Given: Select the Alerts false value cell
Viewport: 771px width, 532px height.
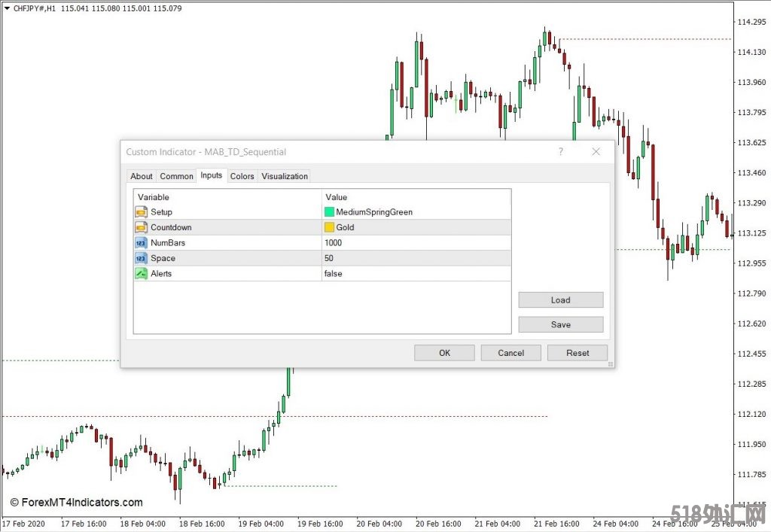Looking at the screenshot, I should [x=416, y=274].
